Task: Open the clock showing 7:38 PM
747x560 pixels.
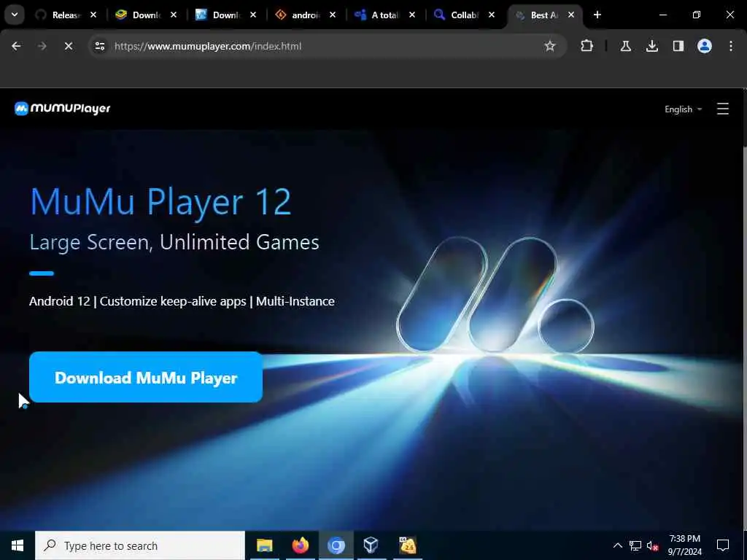Action: (684, 545)
